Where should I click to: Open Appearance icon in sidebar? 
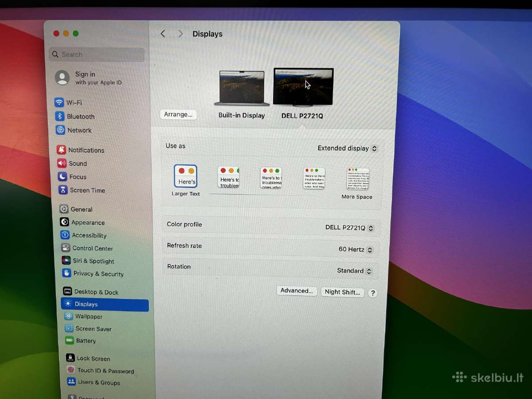click(64, 222)
